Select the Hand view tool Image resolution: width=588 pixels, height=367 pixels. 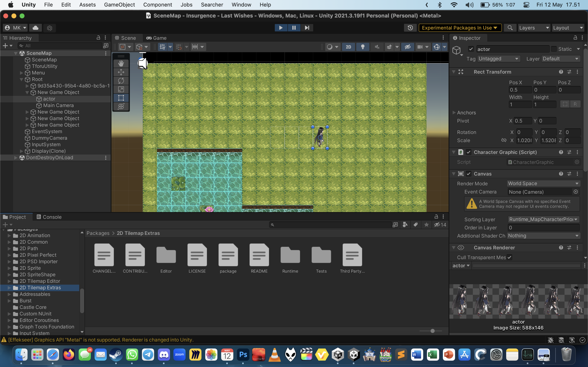pyautogui.click(x=121, y=63)
